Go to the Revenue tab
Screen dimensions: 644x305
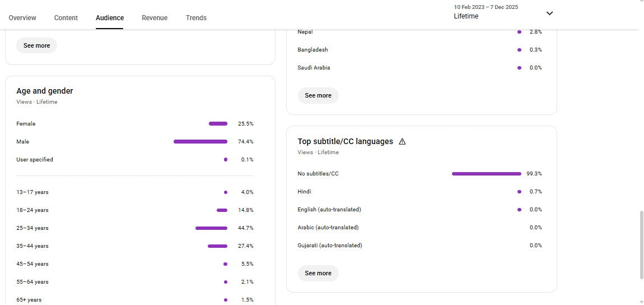point(155,18)
